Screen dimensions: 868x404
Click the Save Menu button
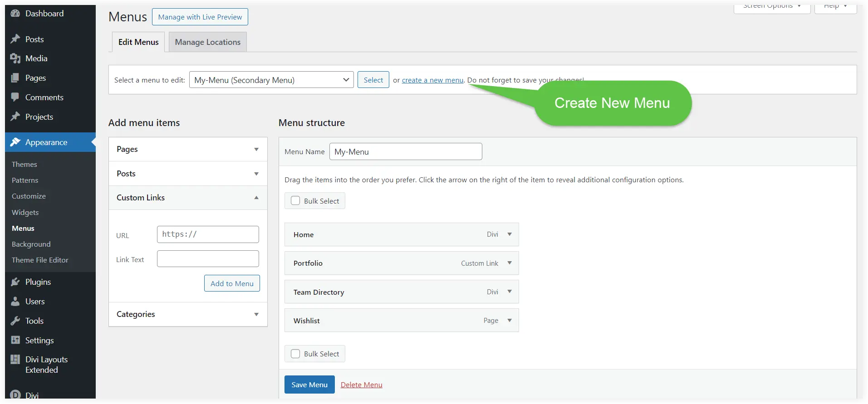coord(309,385)
